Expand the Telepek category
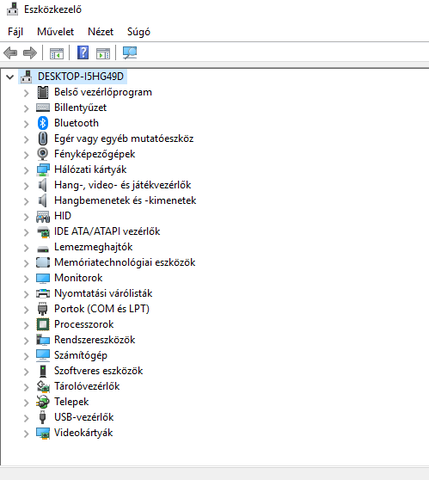This screenshot has width=429, height=480. pyautogui.click(x=26, y=402)
